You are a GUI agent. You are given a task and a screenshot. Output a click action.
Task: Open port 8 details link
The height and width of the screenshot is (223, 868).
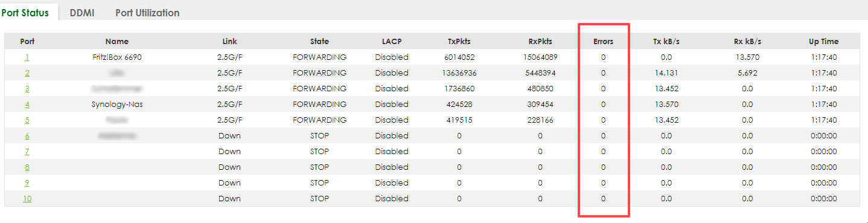pyautogui.click(x=27, y=167)
